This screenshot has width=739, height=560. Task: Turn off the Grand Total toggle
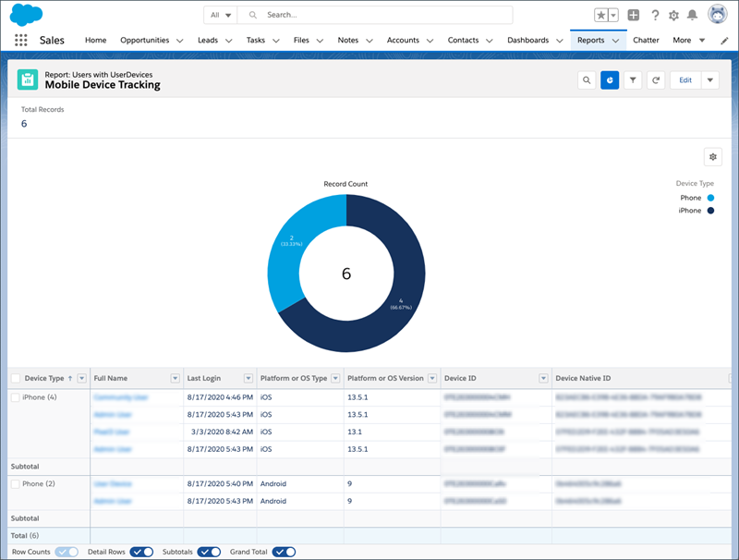283,551
